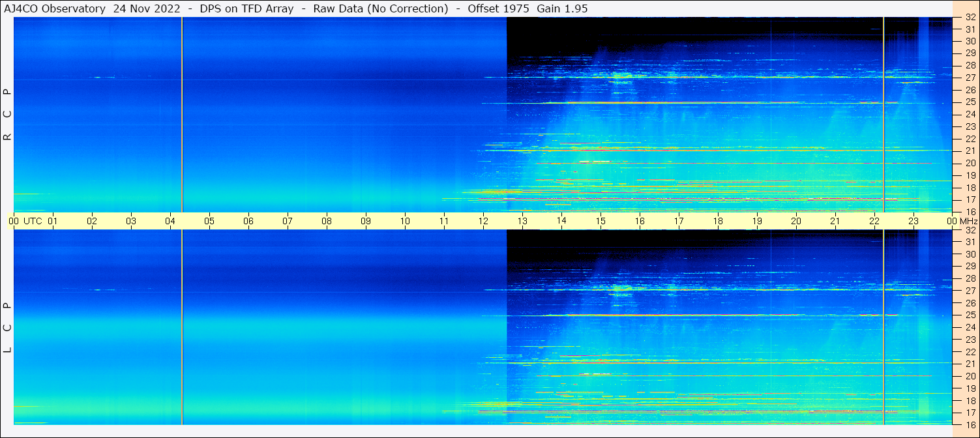The image size is (980, 438).
Task: Click the "20" frequency tick of RCP plot
Action: coord(970,163)
